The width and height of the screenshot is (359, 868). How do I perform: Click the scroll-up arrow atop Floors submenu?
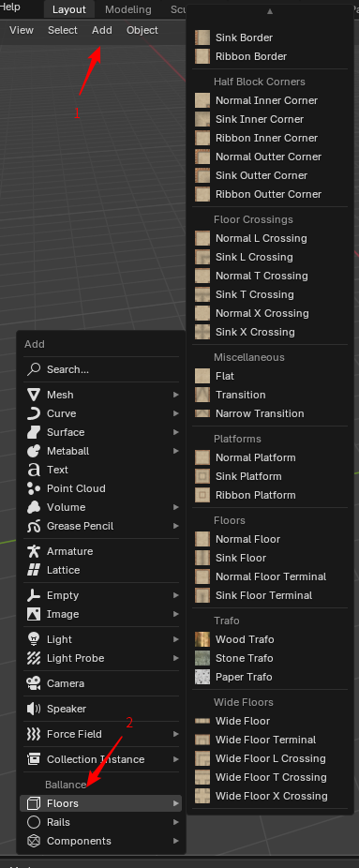(270, 11)
